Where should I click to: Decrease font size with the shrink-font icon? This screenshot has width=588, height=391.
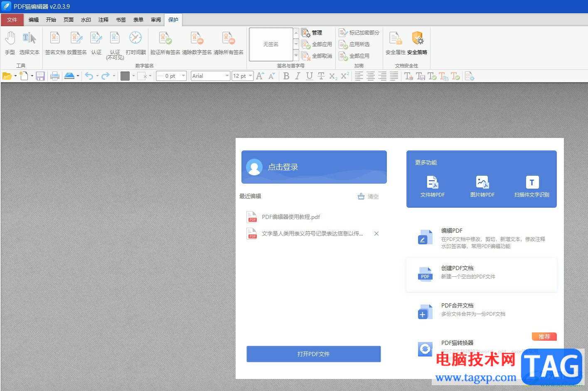(x=272, y=76)
